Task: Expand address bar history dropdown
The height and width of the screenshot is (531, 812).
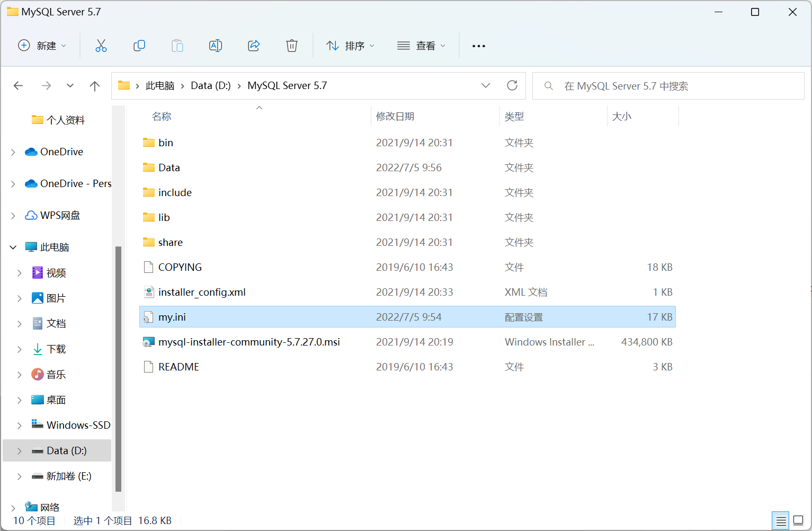Action: click(486, 85)
